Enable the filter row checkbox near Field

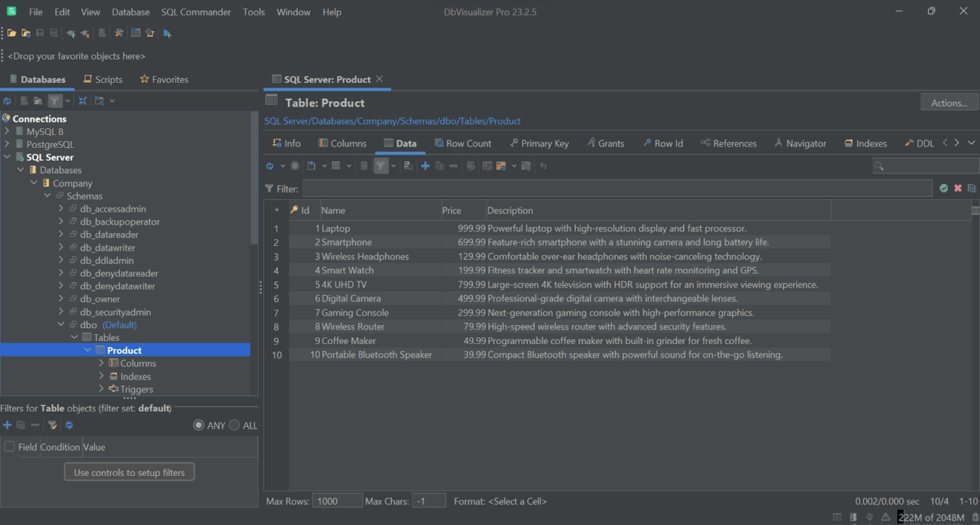[8, 447]
